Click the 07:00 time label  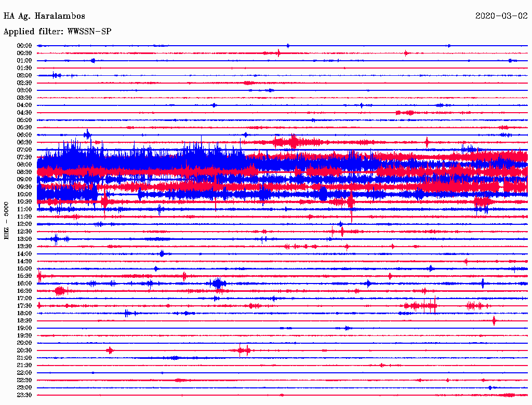pyautogui.click(x=24, y=150)
